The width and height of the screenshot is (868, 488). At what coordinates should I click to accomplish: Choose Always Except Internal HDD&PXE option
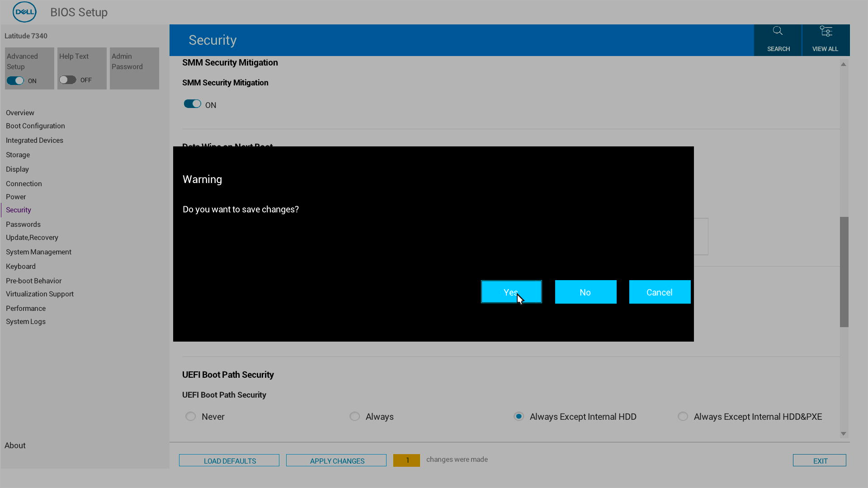point(683,416)
